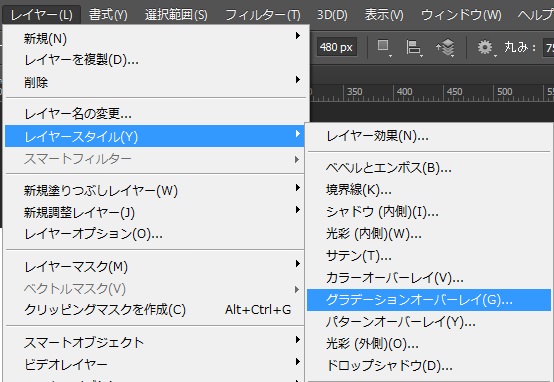Choose 境界線(K)... layer style
The image size is (554, 382).
coord(429,190)
